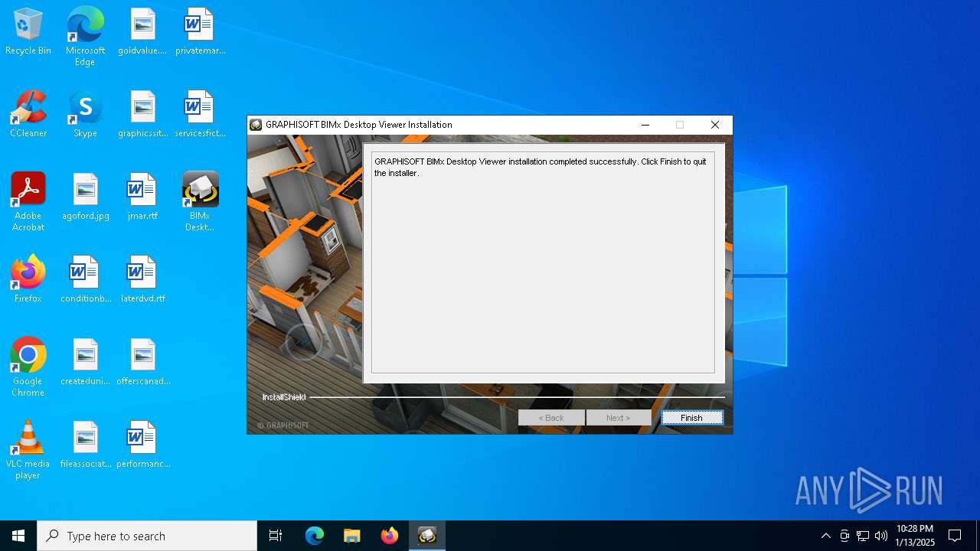
Task: Close the BIMx Desktop Viewer Installation window
Action: tap(715, 125)
